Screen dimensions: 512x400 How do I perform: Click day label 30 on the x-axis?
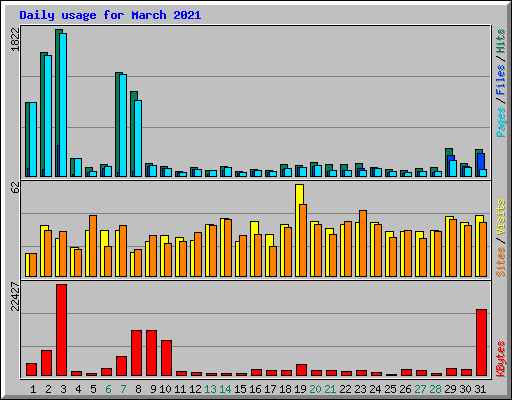coord(465,389)
